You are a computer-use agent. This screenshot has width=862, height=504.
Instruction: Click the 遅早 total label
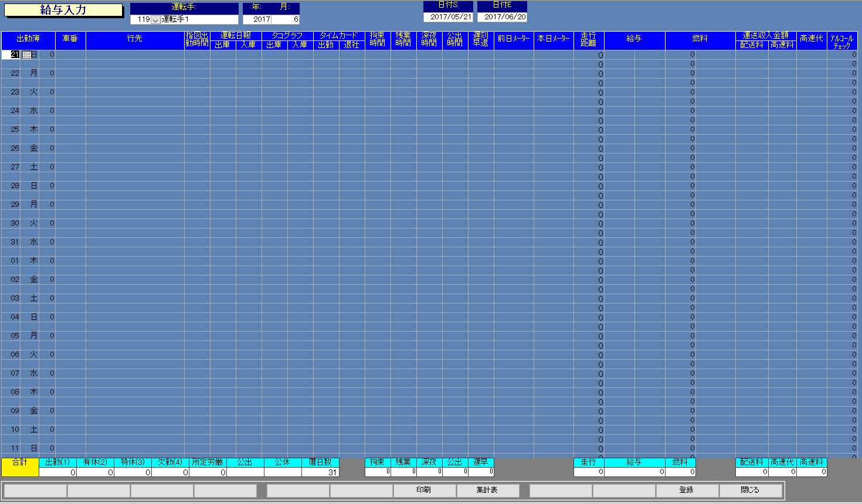tap(481, 462)
